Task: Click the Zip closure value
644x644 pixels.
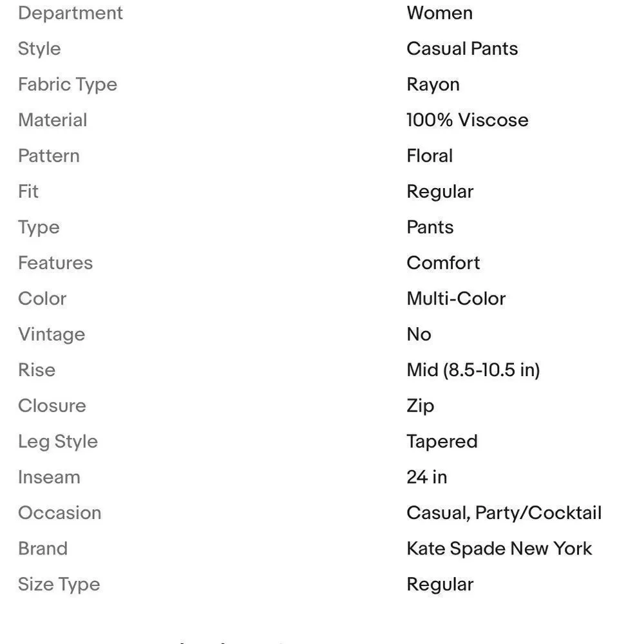Action: click(420, 406)
